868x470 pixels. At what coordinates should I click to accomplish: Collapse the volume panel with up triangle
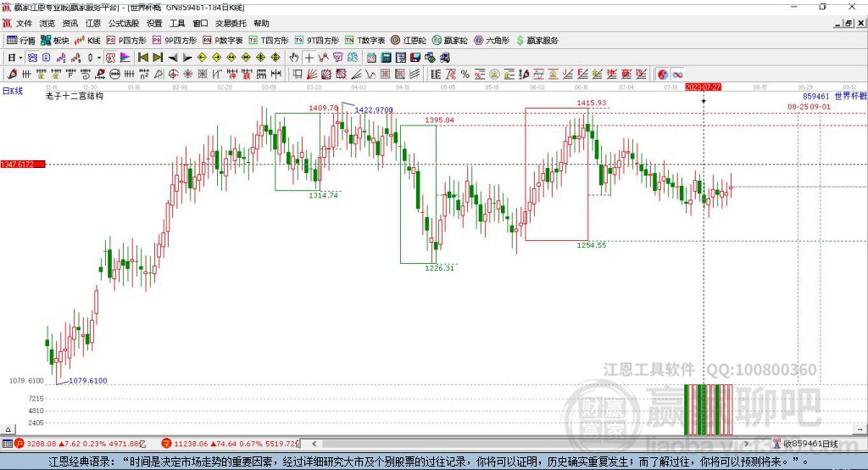(8, 429)
